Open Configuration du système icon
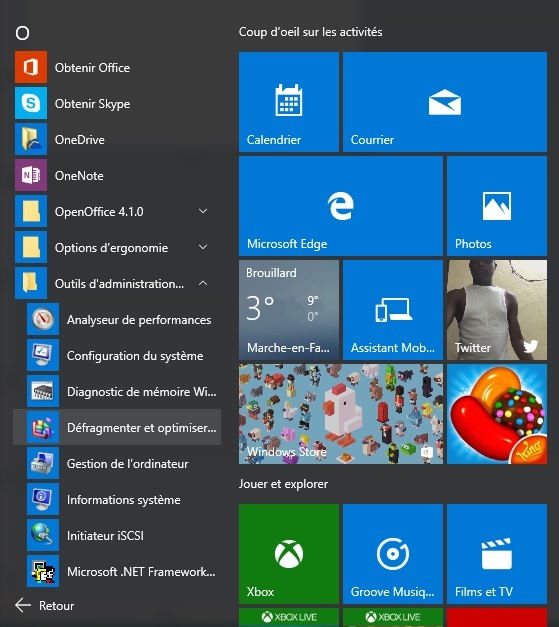 [x=43, y=355]
